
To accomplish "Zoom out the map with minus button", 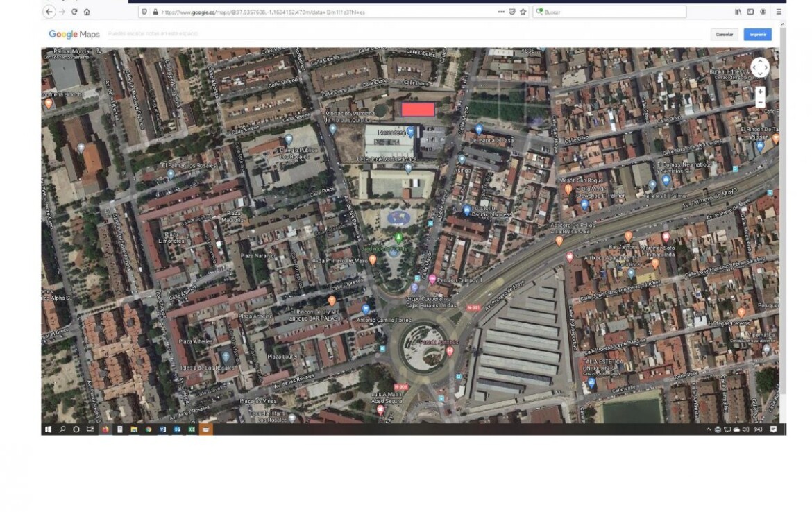I will (760, 103).
